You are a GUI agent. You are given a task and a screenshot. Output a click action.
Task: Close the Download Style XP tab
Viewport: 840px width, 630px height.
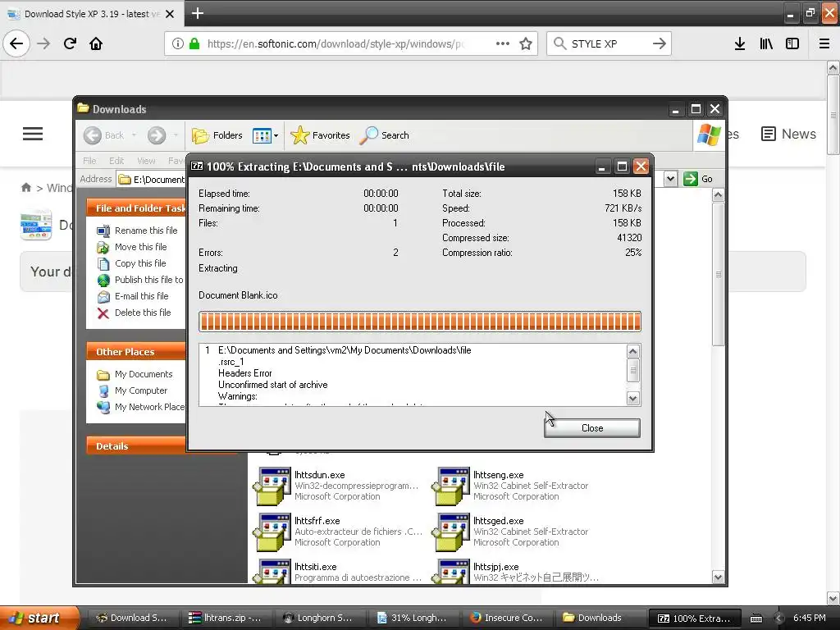[x=170, y=14]
